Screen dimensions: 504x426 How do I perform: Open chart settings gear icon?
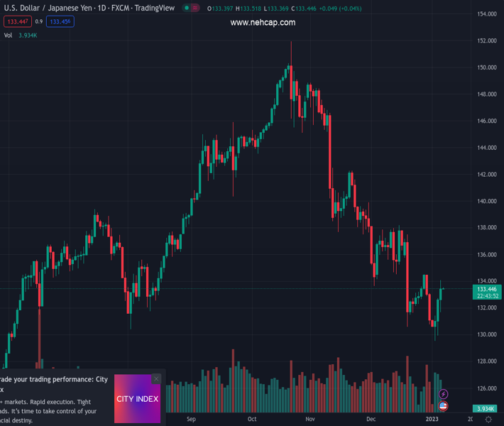pyautogui.click(x=488, y=420)
